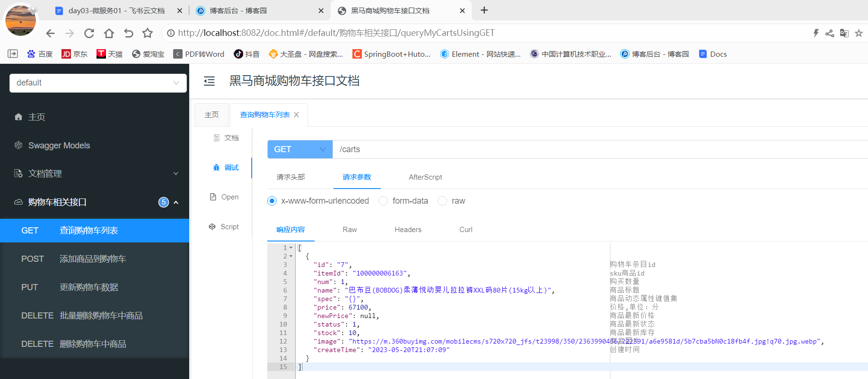Viewport: 868px width, 379px height.
Task: Open the default group dropdown
Action: 98,83
